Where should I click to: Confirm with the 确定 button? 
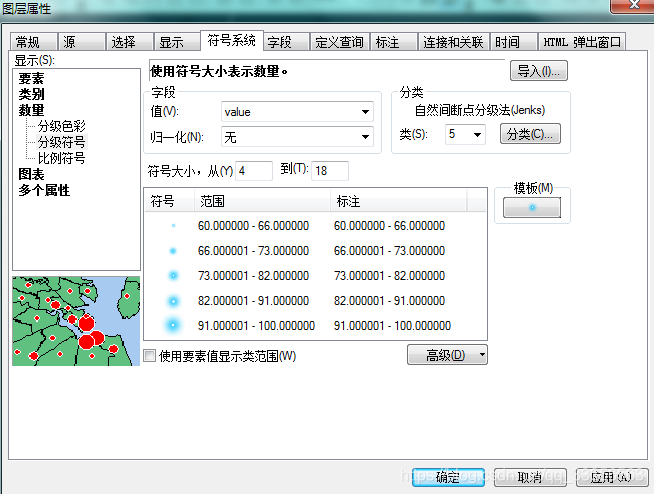click(x=448, y=477)
